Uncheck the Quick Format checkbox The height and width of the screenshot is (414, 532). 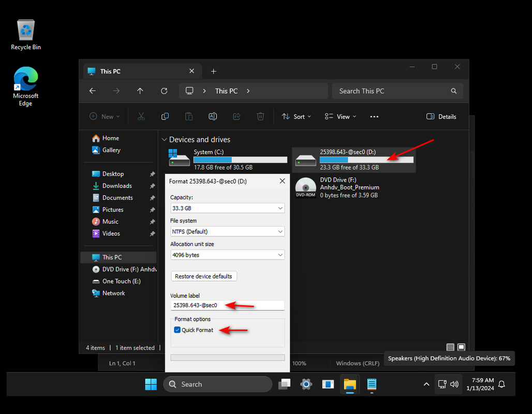177,330
